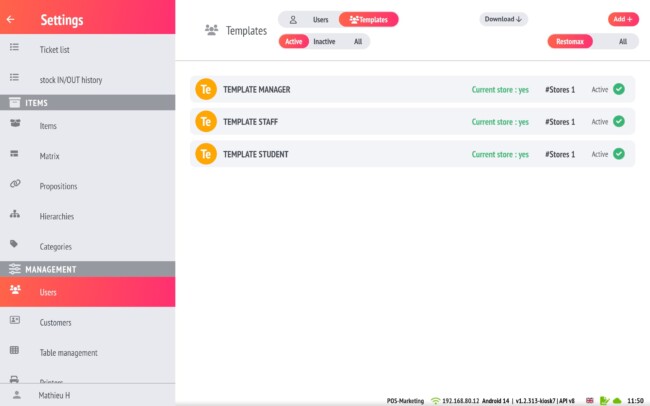Click the Hierarchies tree icon
Screen dimensions: 650x406
click(15, 214)
